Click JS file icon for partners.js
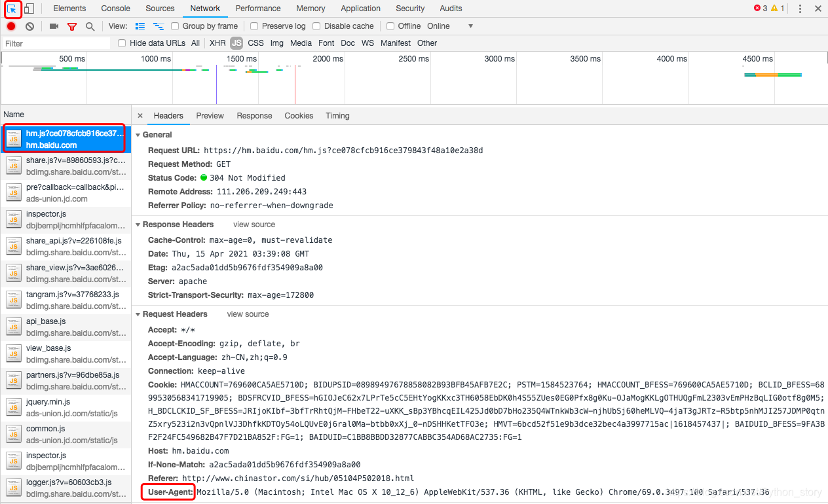This screenshot has width=828, height=504. click(x=14, y=380)
